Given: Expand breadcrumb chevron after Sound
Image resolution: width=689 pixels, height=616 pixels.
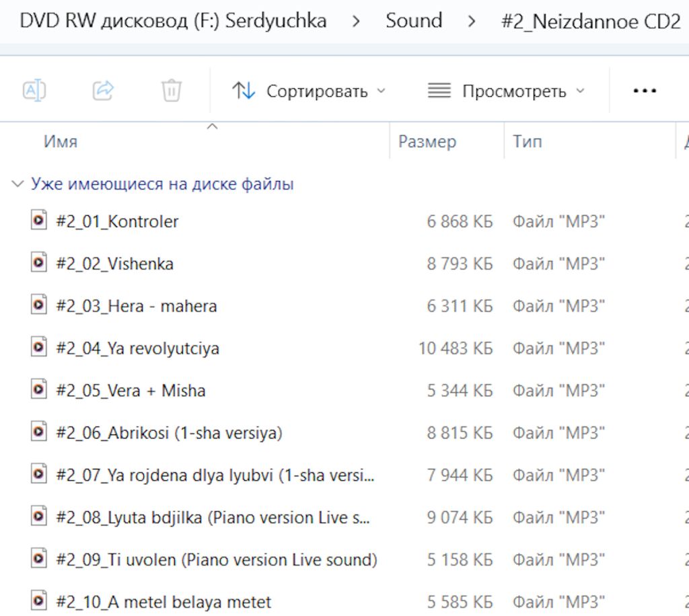Looking at the screenshot, I should point(472,21).
